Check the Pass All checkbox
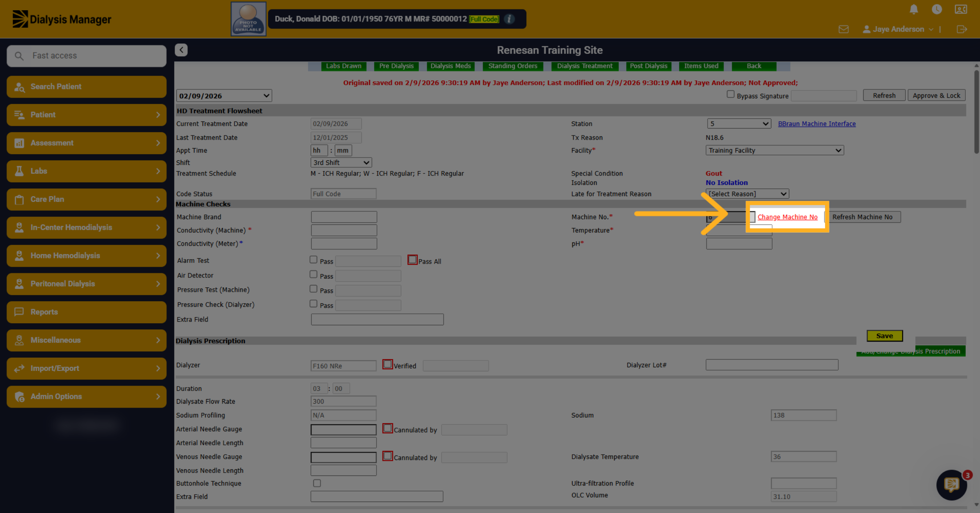Screen dimensions: 980x513 pyautogui.click(x=412, y=260)
